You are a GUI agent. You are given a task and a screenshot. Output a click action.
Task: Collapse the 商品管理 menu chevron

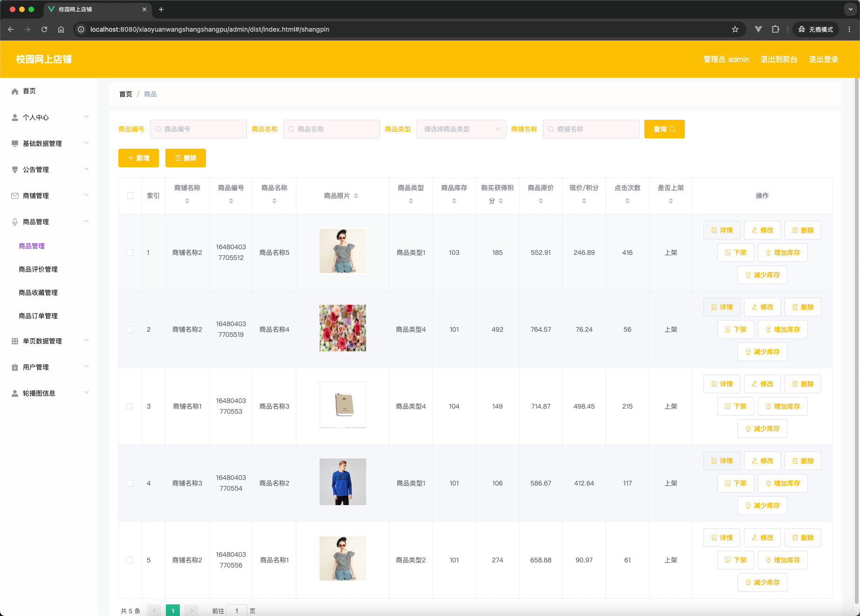[x=87, y=221]
